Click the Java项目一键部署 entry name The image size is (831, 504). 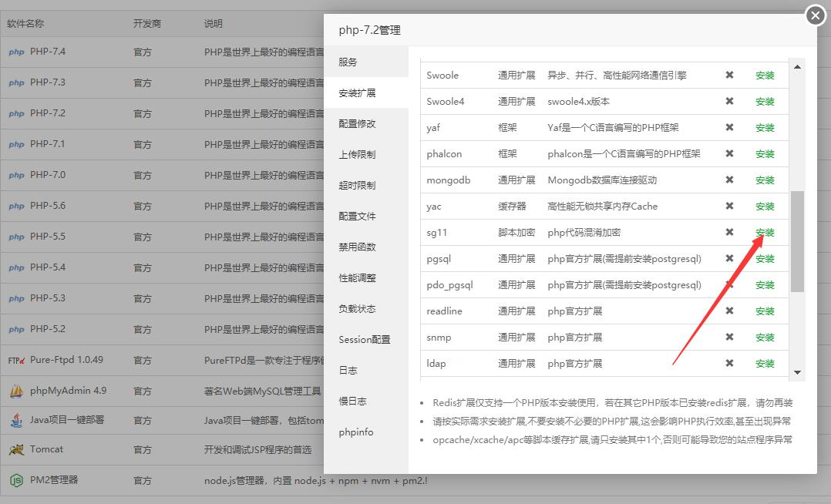point(67,420)
